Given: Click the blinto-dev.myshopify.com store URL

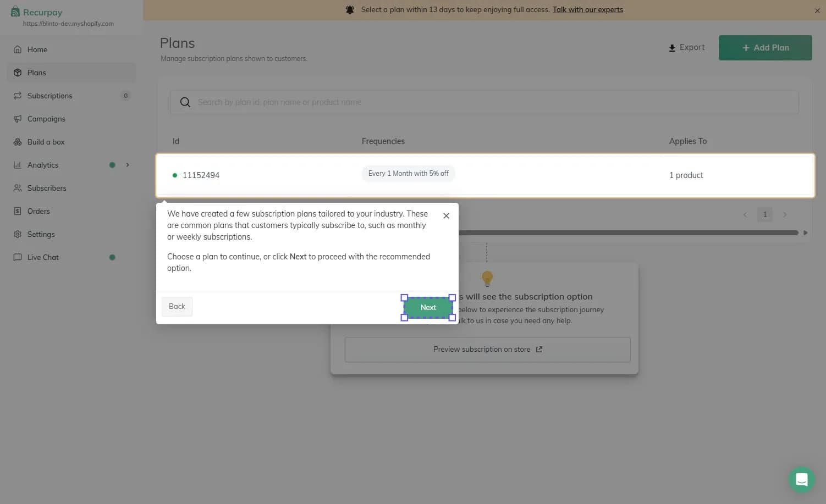Looking at the screenshot, I should coord(68,24).
